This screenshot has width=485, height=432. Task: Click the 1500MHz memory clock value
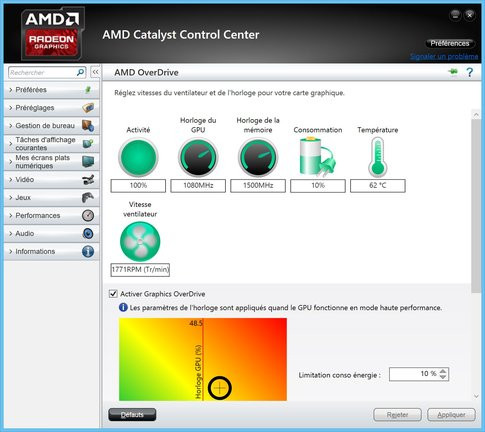pyautogui.click(x=258, y=186)
